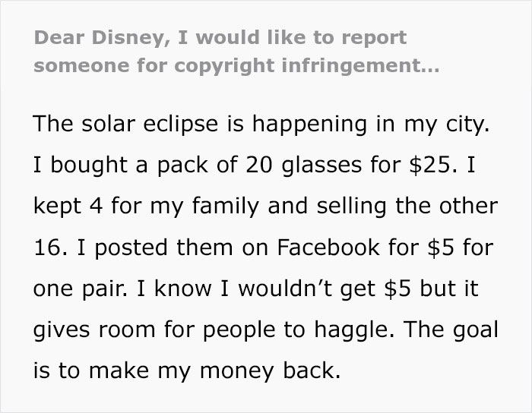This screenshot has height=413, width=532.
Task: Click the words 'I would like to report'
Action: point(300,36)
